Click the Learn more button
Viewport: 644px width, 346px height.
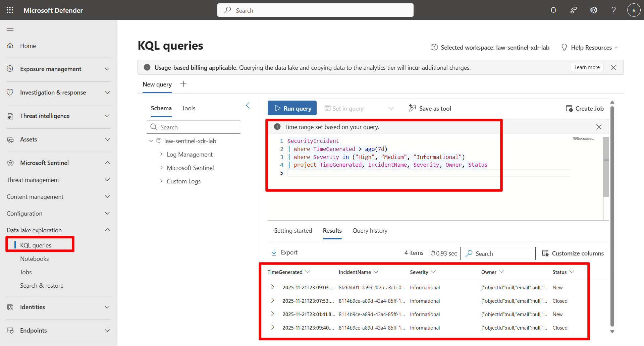pyautogui.click(x=587, y=67)
